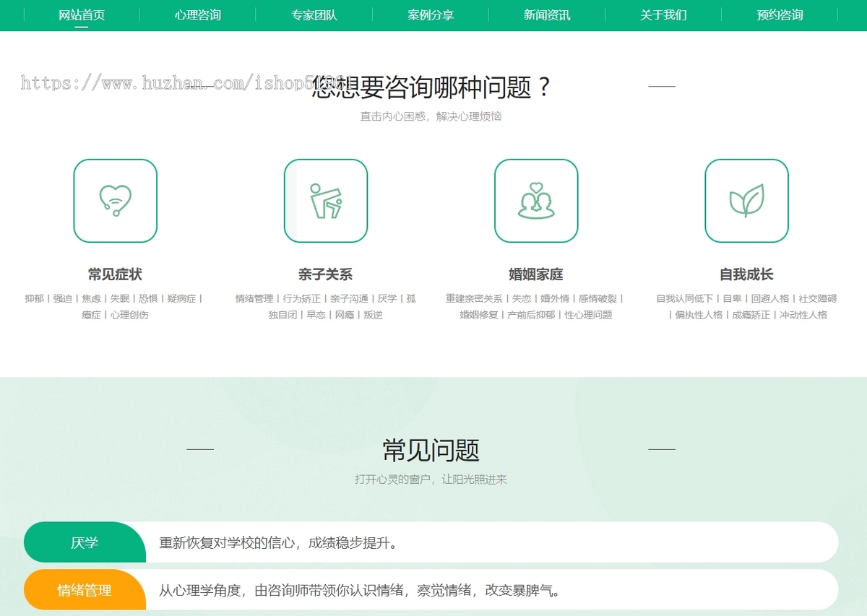Open the 新闻资讯 menu item
867x616 pixels.
click(x=547, y=15)
